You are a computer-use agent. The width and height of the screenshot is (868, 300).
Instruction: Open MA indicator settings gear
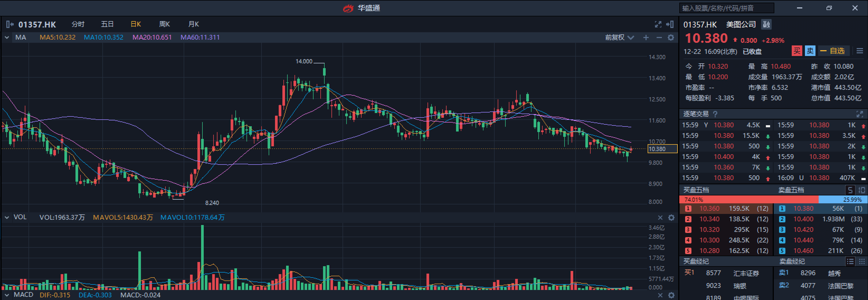point(671,37)
